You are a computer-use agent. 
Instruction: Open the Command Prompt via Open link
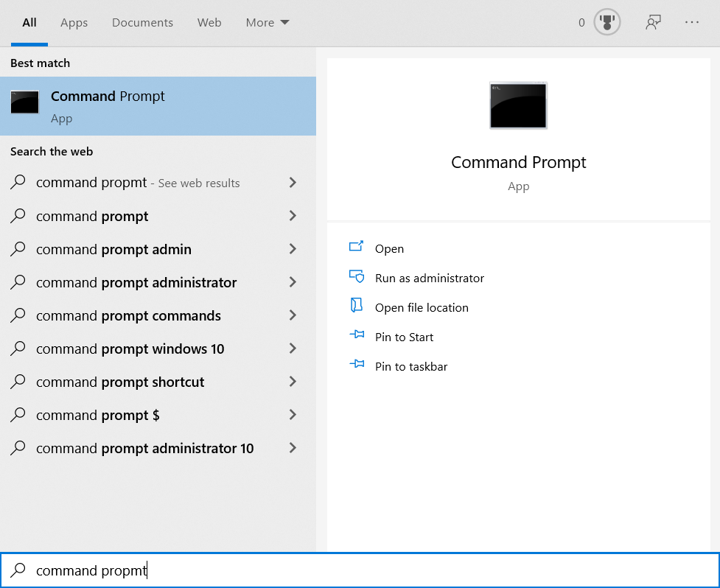click(x=389, y=248)
